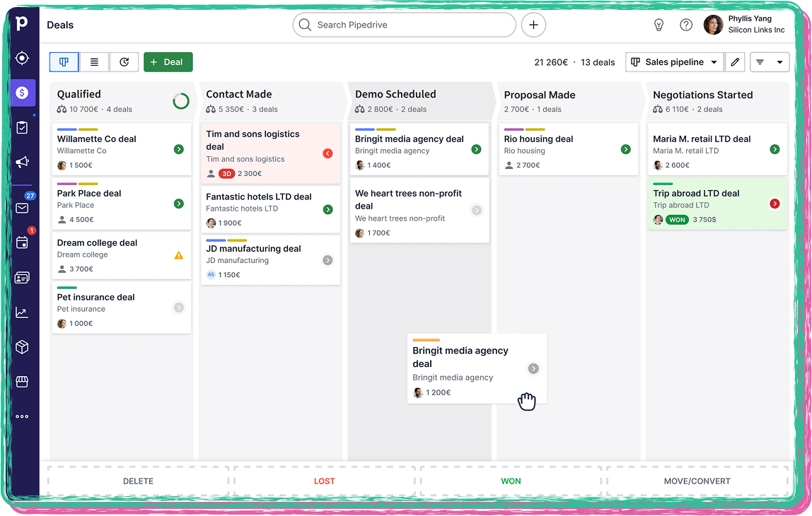Open the Park Place deal title

point(89,193)
